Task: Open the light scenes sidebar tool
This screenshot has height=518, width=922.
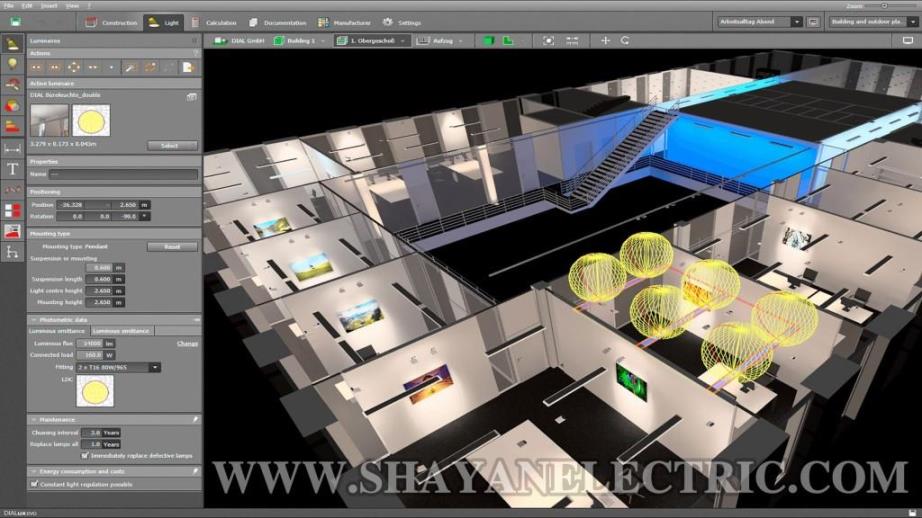Action: pos(12,85)
